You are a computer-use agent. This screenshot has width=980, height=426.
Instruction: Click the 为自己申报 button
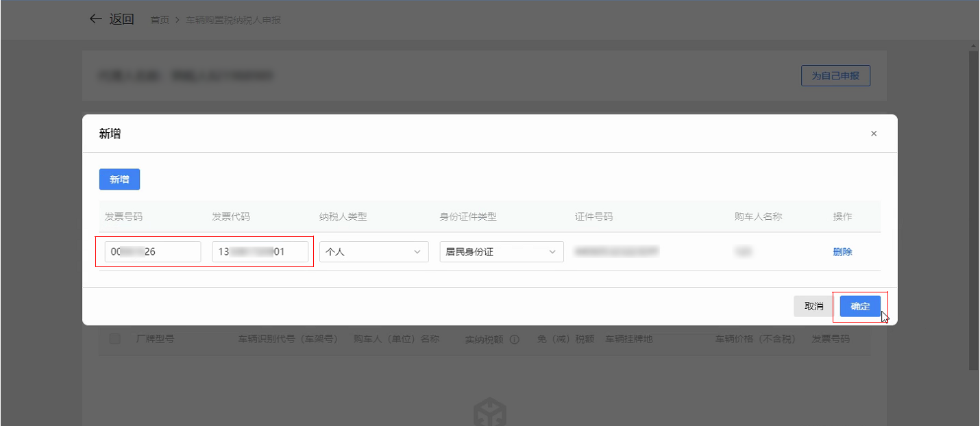(x=835, y=76)
